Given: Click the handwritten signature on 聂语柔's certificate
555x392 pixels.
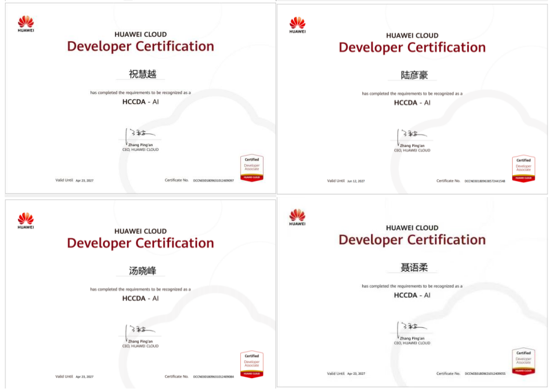Looking at the screenshot, I should click(412, 329).
